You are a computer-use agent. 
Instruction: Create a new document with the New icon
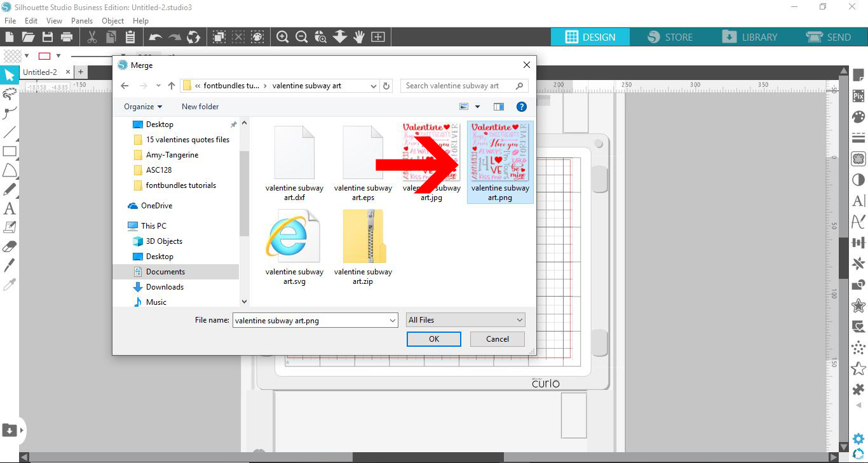coord(9,37)
